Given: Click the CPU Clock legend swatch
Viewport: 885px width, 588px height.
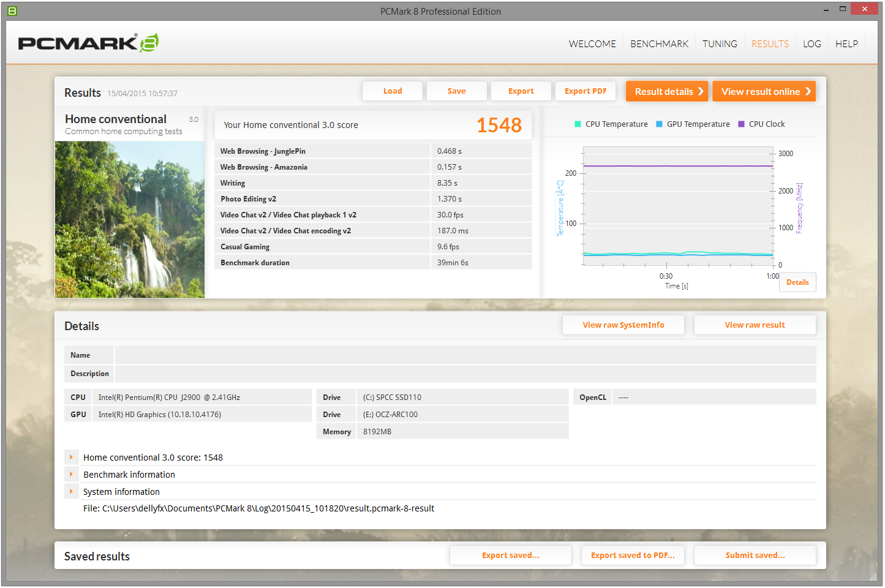Looking at the screenshot, I should point(741,124).
